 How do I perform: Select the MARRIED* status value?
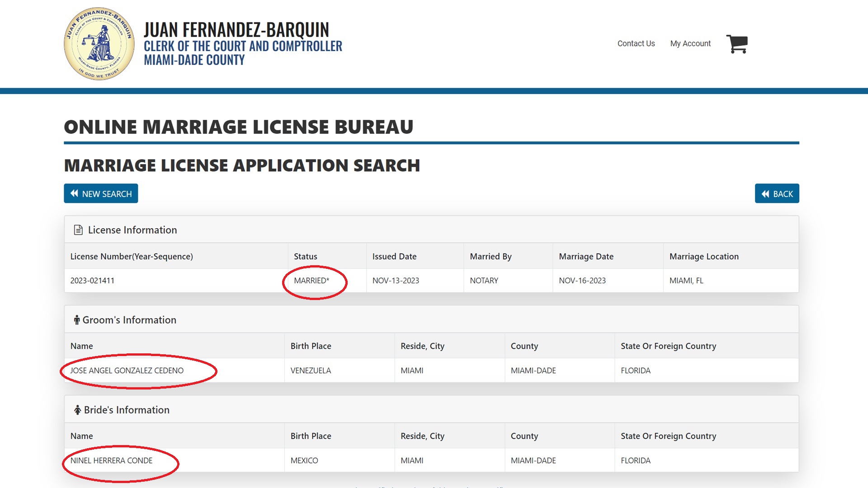click(311, 281)
